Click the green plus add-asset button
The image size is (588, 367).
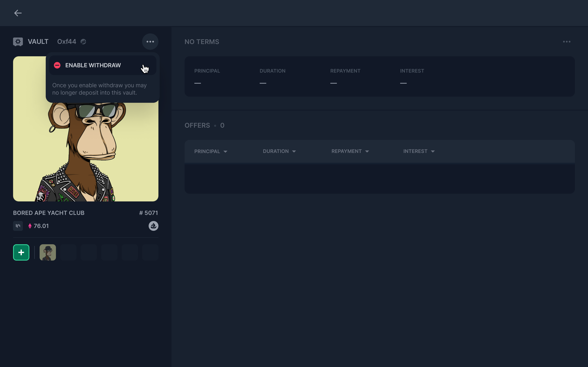pos(21,252)
